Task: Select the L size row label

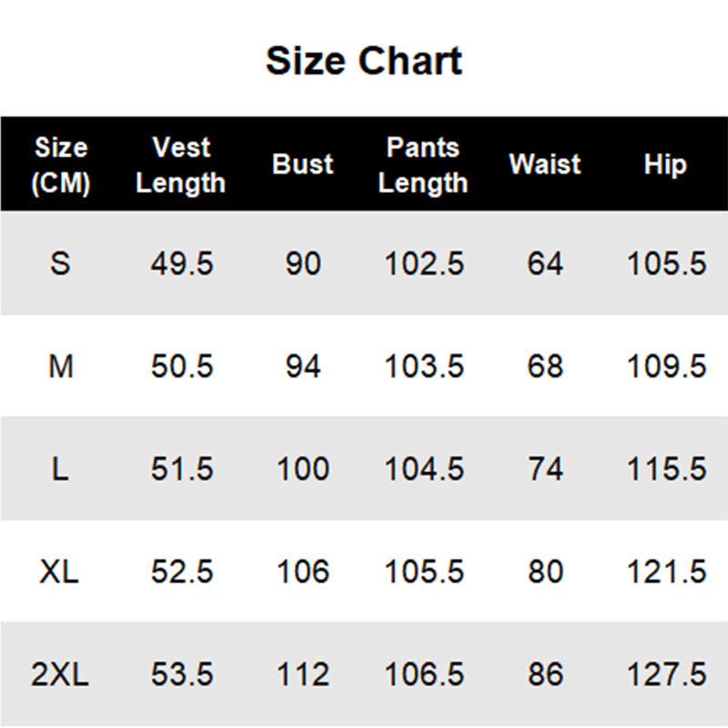Action: pos(60,469)
